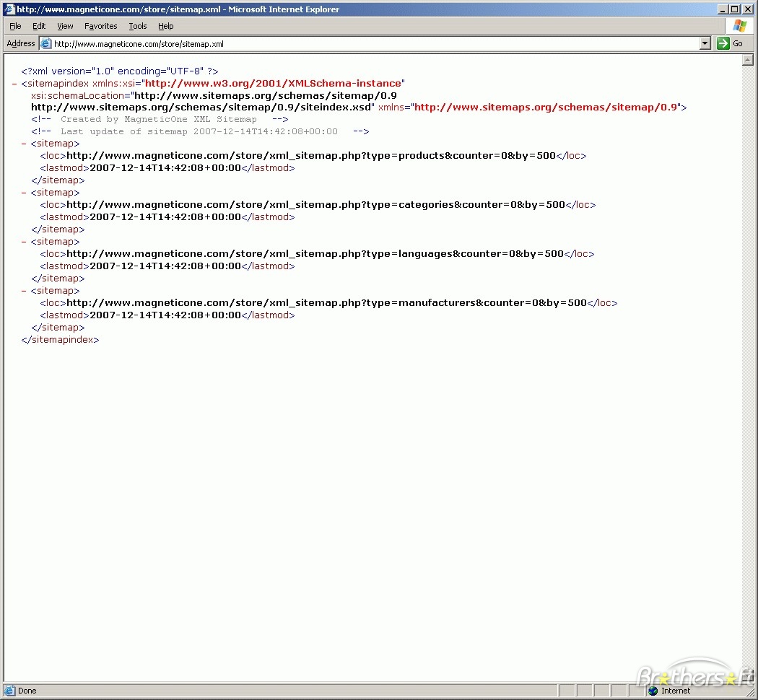Collapse the categories sitemap node
The height and width of the screenshot is (700, 758).
click(x=25, y=193)
